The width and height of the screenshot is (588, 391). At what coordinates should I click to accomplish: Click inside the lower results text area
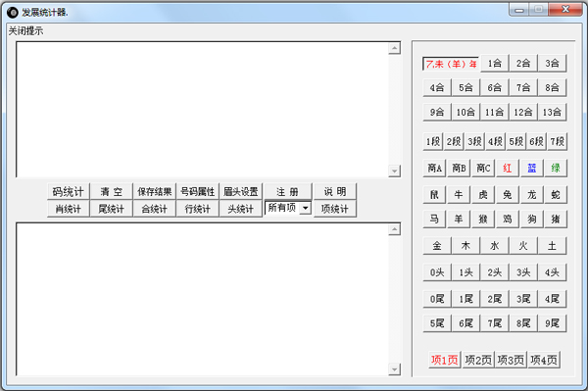pyautogui.click(x=203, y=299)
